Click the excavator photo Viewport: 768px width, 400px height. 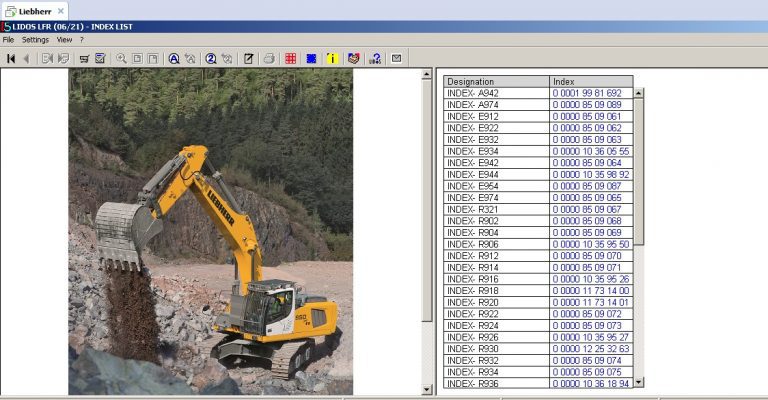(211, 232)
